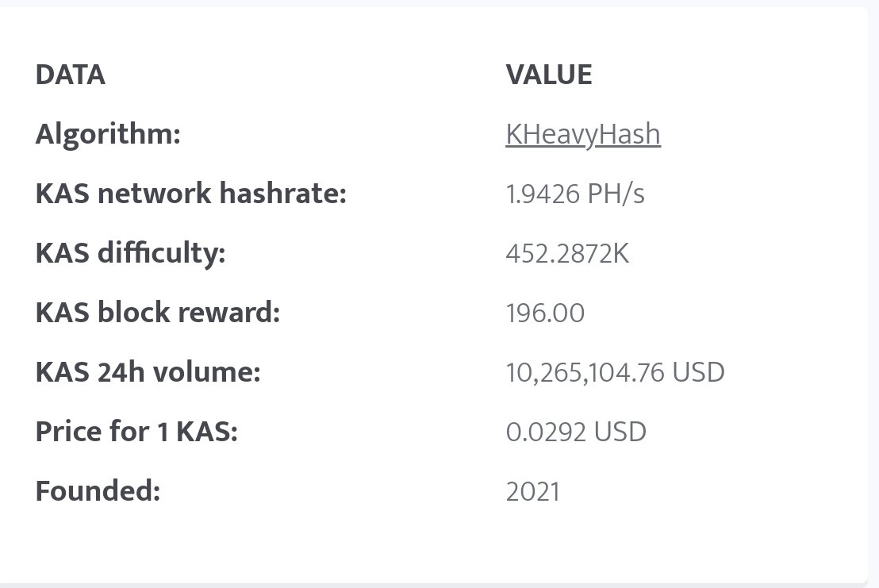The height and width of the screenshot is (588, 879).
Task: Click the VALUE column header
Action: tap(549, 75)
